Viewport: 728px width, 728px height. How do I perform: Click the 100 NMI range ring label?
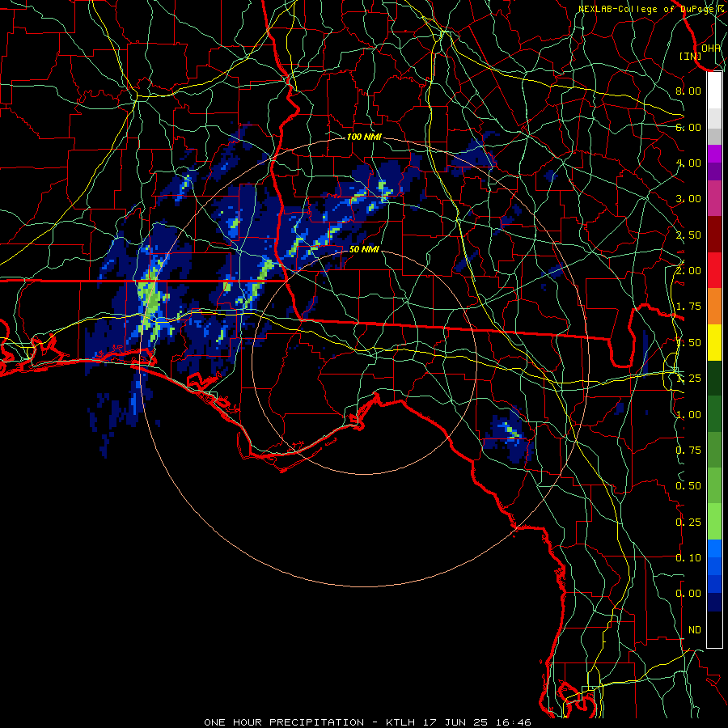[x=364, y=137]
